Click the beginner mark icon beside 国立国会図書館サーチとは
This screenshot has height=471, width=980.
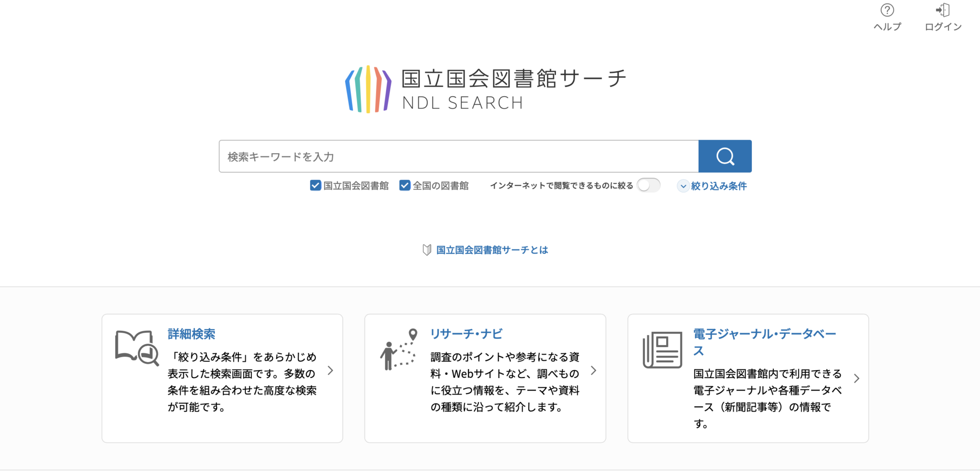(x=427, y=250)
